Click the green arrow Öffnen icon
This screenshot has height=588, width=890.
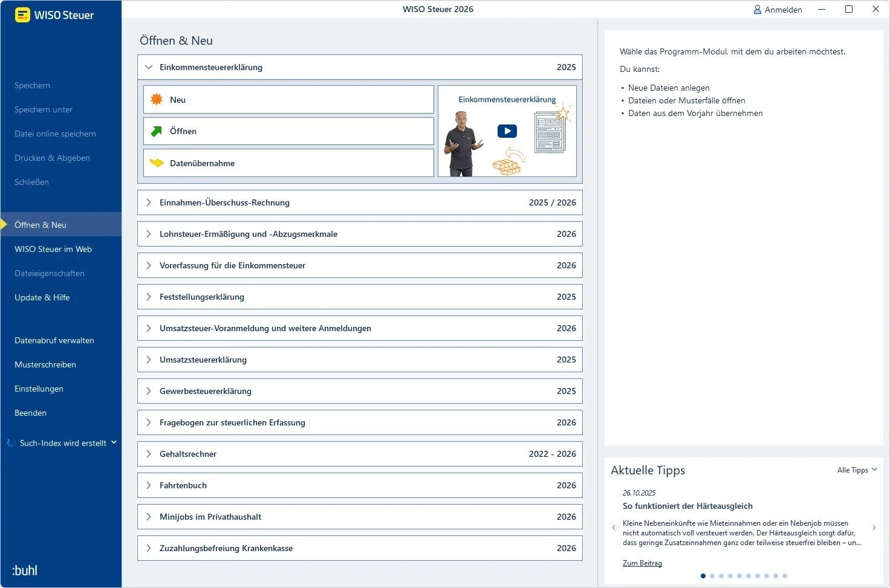click(x=157, y=131)
